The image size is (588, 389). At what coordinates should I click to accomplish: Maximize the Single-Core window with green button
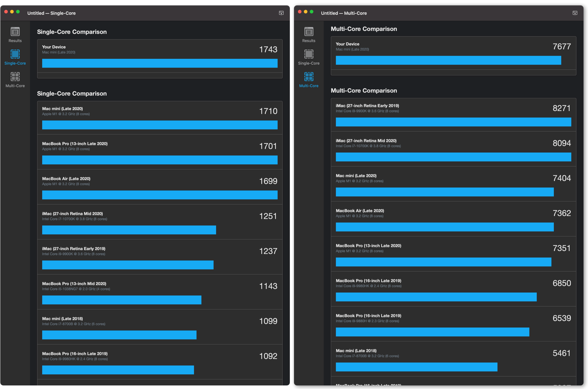(x=18, y=12)
